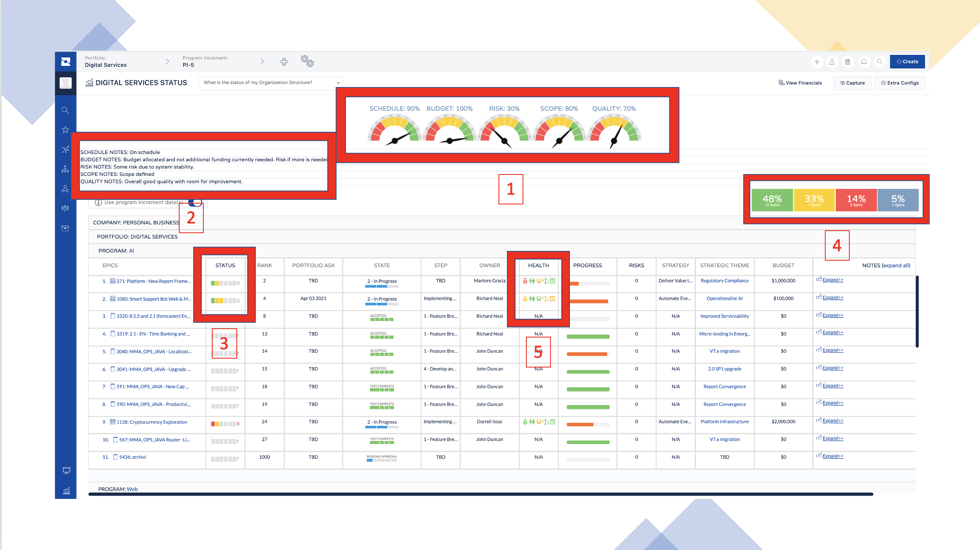Open the AI program link
Viewport: 980px width, 550px height.
click(x=131, y=251)
